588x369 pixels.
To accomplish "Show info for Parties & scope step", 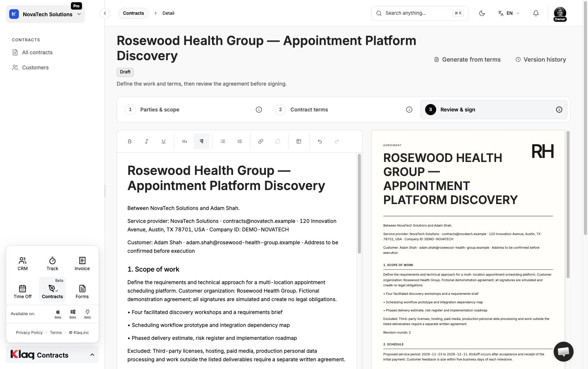I will click(259, 110).
